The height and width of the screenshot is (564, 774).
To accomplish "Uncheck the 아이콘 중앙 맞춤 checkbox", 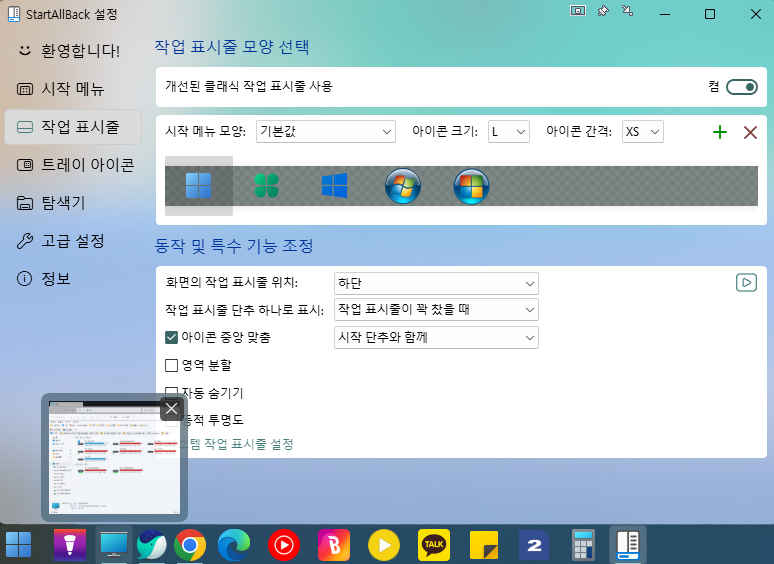I will coord(172,338).
